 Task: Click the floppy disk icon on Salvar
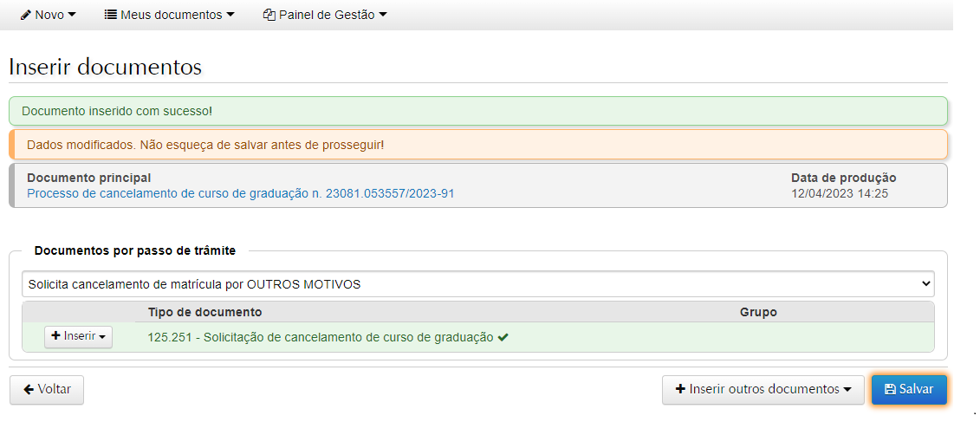pyautogui.click(x=889, y=389)
